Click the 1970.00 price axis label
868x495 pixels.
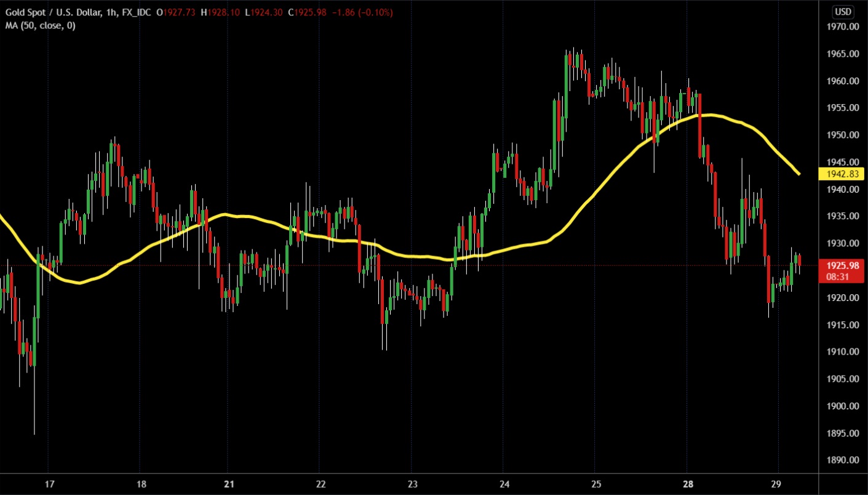tap(842, 26)
